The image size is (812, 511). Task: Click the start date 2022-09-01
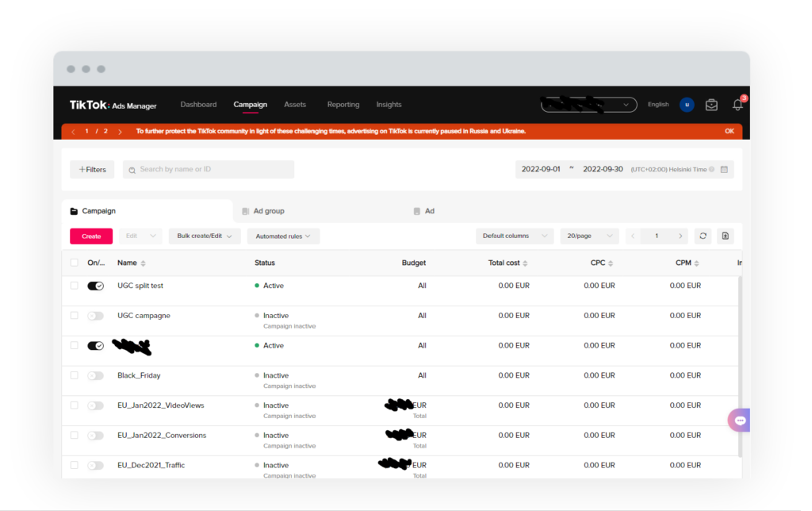click(541, 170)
